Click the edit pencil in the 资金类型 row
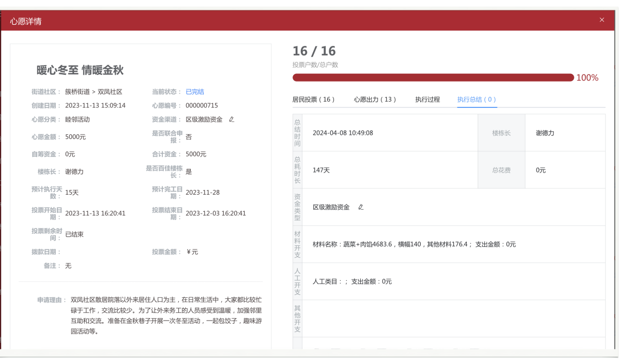Viewport: 625px width, 364px height. pos(361,207)
